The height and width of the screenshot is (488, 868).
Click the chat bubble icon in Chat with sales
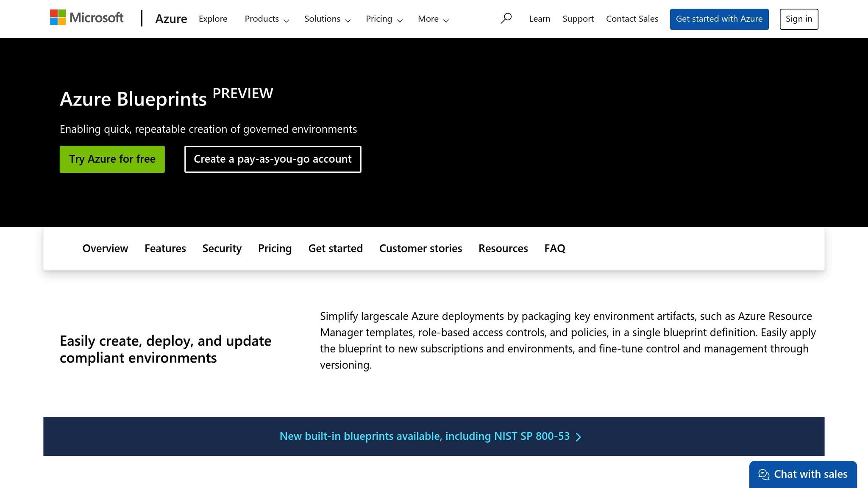pos(764,474)
